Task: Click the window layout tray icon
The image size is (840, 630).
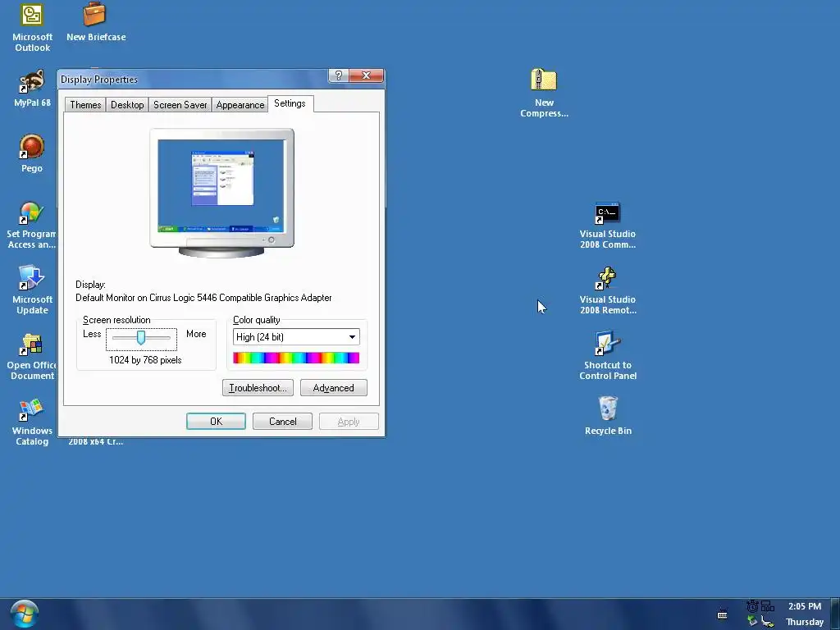Action: click(768, 606)
